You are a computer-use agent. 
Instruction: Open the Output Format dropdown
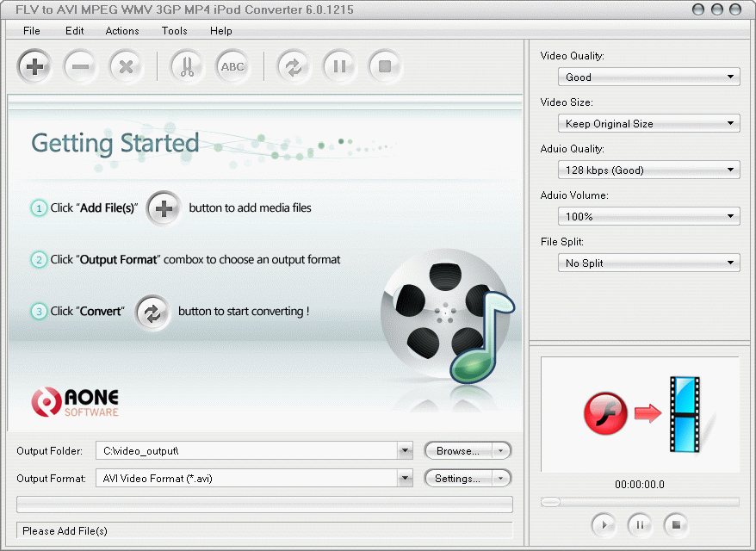[405, 478]
